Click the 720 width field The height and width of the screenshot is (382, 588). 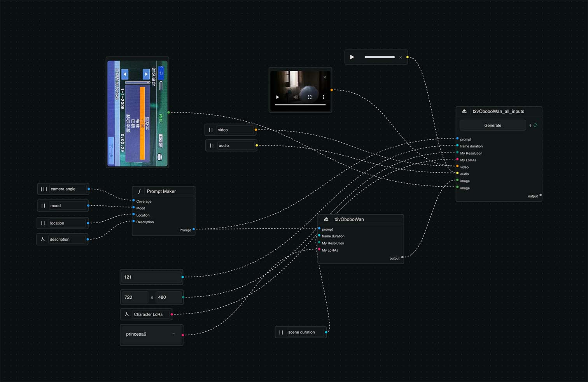click(x=134, y=297)
